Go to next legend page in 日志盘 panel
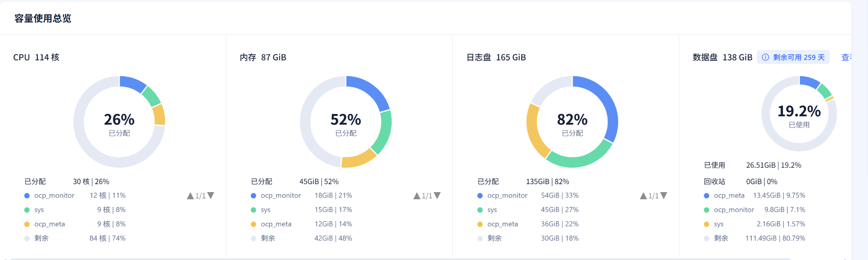Image resolution: width=868 pixels, height=260 pixels. [664, 196]
